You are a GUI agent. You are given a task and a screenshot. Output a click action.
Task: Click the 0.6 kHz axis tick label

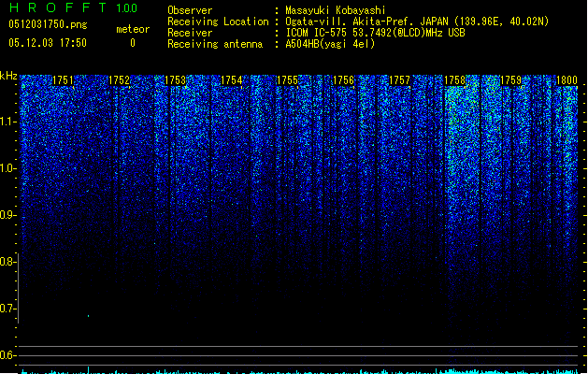point(7,355)
